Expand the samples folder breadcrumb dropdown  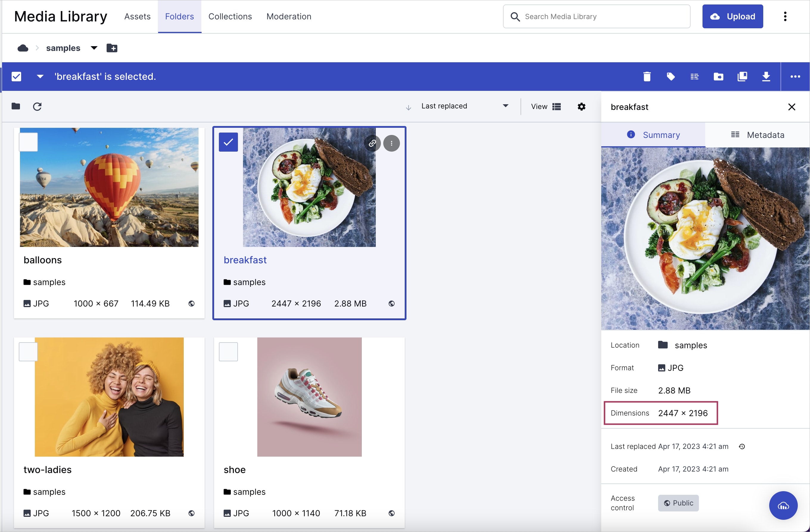[x=94, y=48]
